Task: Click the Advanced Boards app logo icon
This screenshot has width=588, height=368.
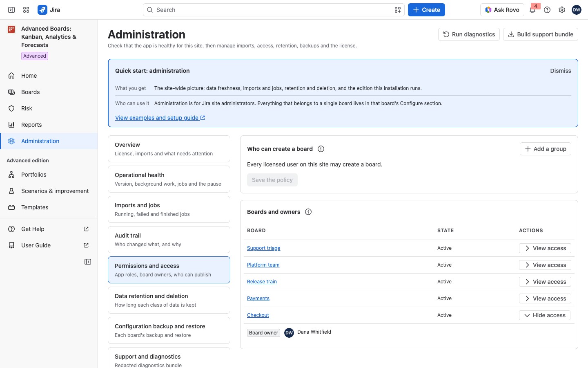Action: click(x=11, y=29)
